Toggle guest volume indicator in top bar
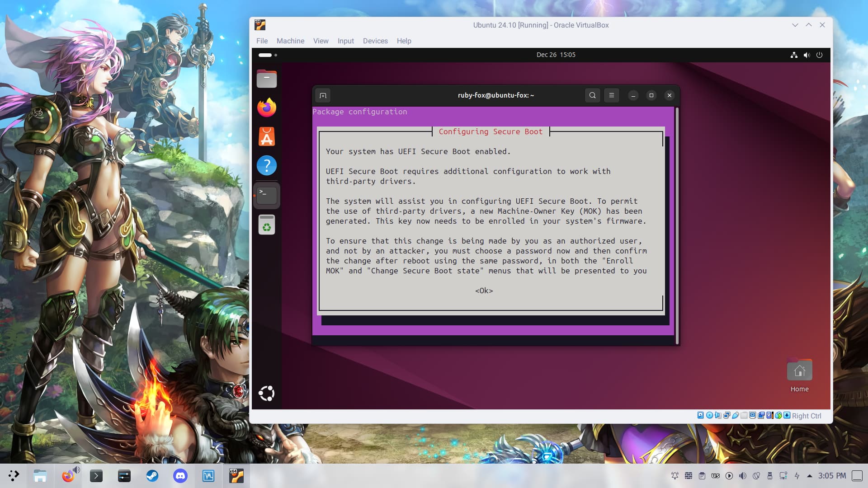Screen dimensions: 868x488 807,55
